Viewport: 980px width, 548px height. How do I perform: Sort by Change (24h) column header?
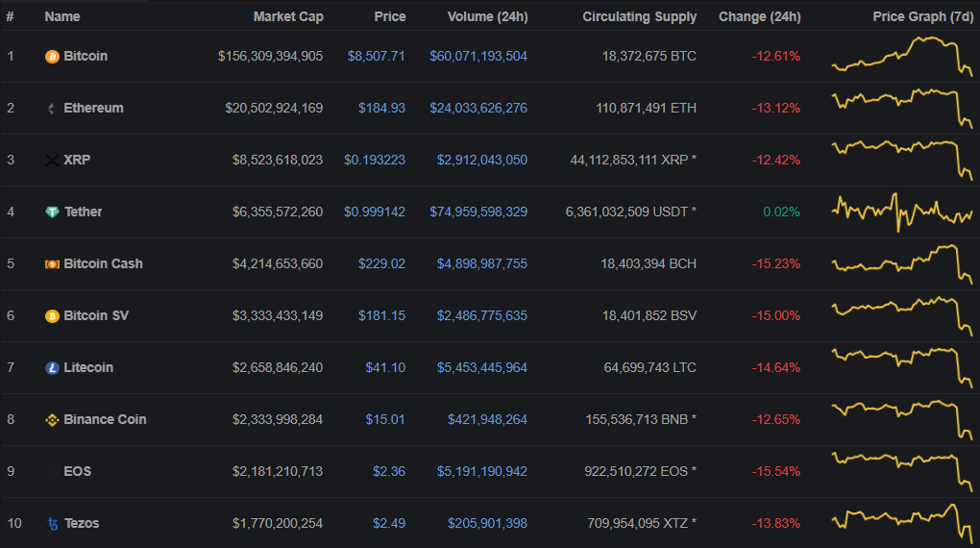point(759,16)
